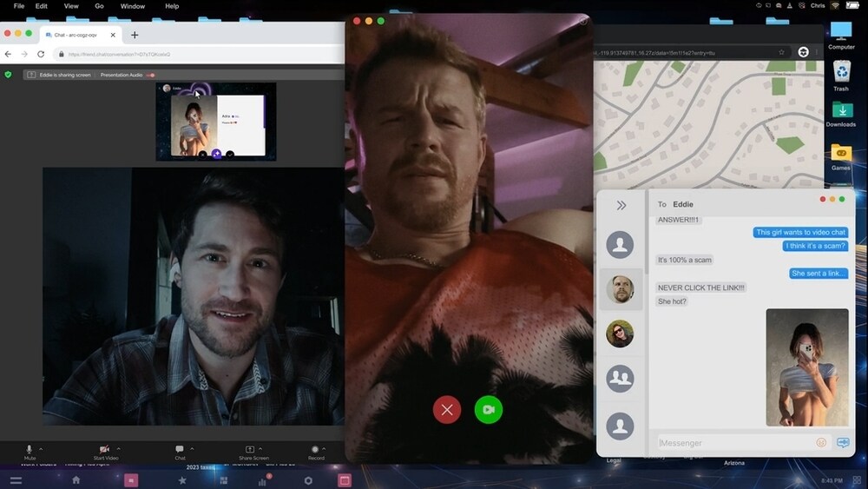868x489 pixels.
Task: Bookmark the map page with the star icon
Action: coord(781,53)
